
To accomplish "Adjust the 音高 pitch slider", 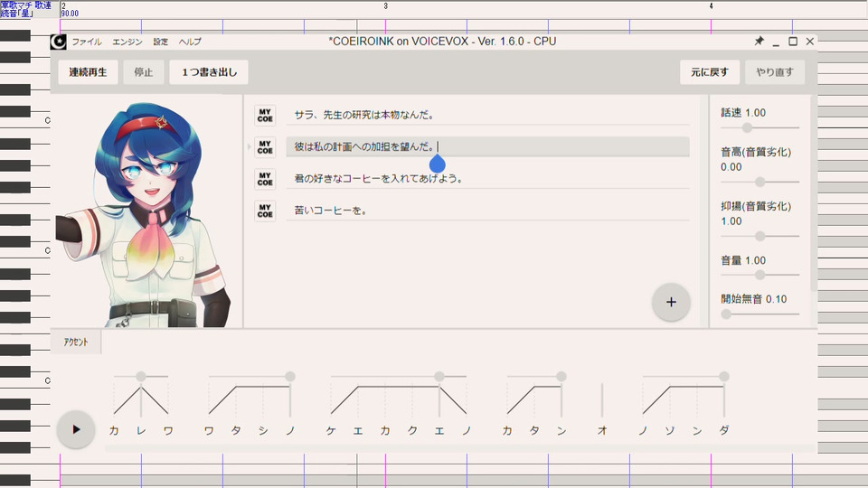I will (x=759, y=182).
